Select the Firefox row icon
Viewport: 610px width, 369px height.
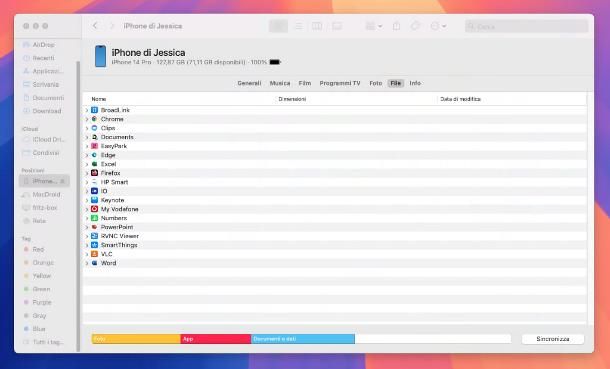[95, 173]
